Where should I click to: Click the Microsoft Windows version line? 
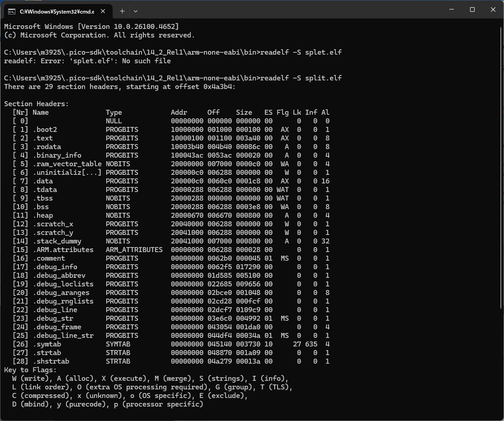pos(91,27)
